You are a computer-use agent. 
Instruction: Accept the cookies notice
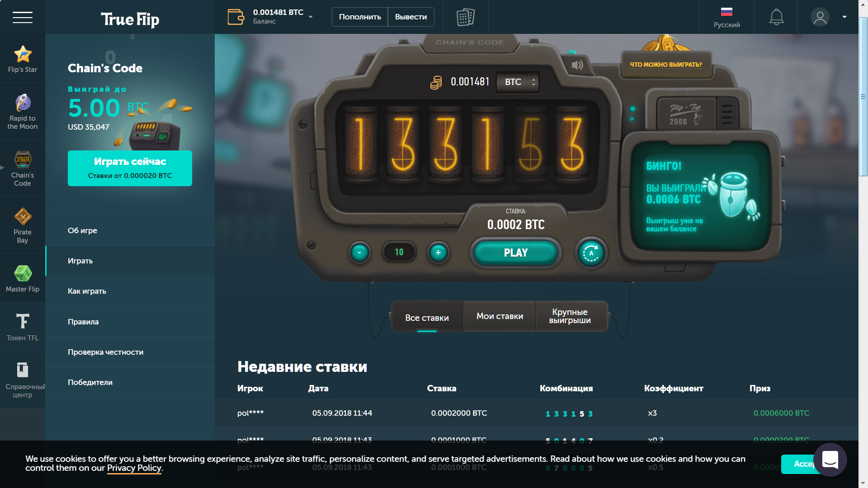(x=799, y=464)
